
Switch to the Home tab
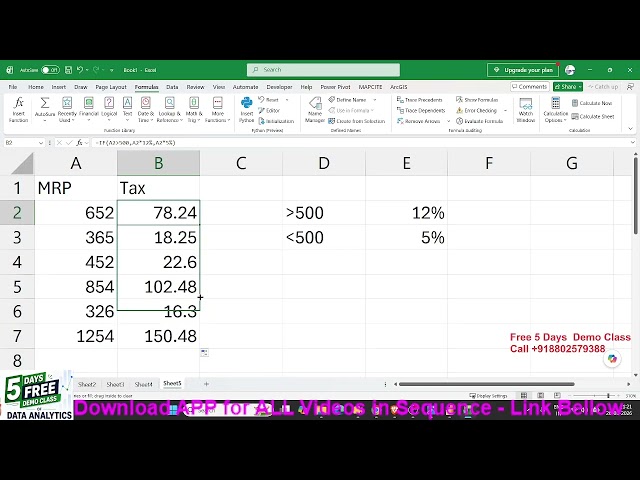[36, 87]
